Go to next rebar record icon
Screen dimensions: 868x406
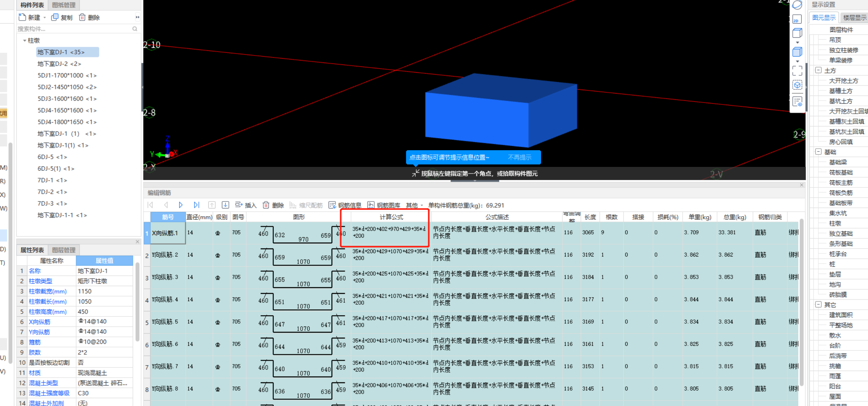(181, 205)
